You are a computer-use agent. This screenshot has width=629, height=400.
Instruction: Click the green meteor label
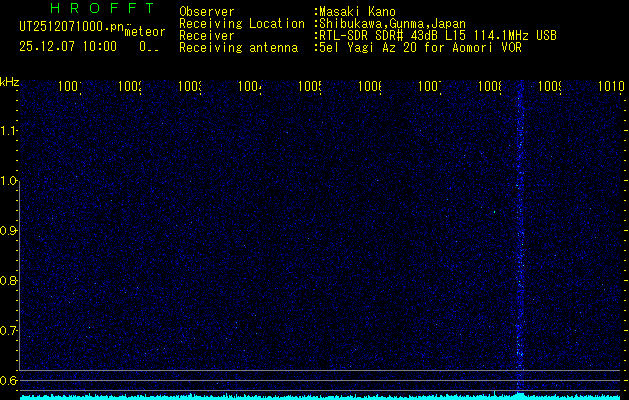click(145, 32)
